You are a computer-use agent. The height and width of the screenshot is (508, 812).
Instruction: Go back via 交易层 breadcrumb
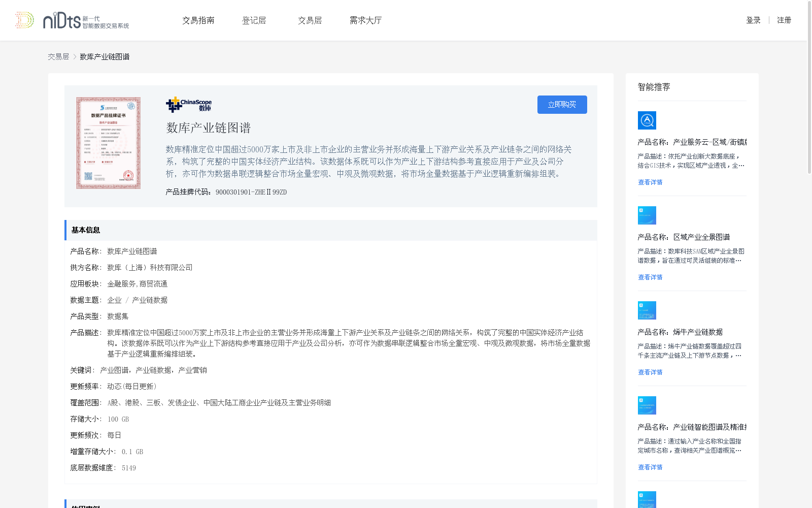[58, 57]
